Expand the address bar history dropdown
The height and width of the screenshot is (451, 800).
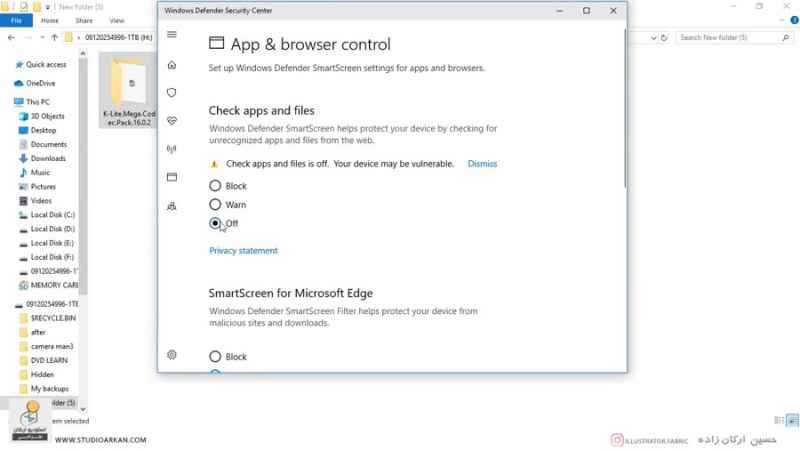[654, 37]
